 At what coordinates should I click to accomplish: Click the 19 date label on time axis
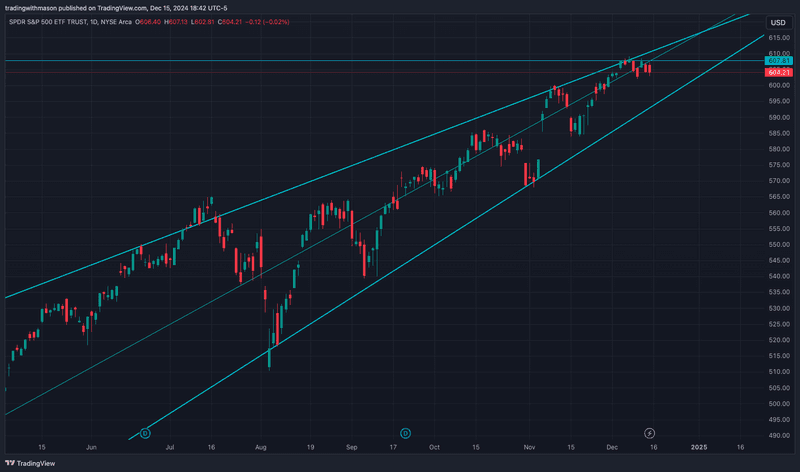[310, 448]
